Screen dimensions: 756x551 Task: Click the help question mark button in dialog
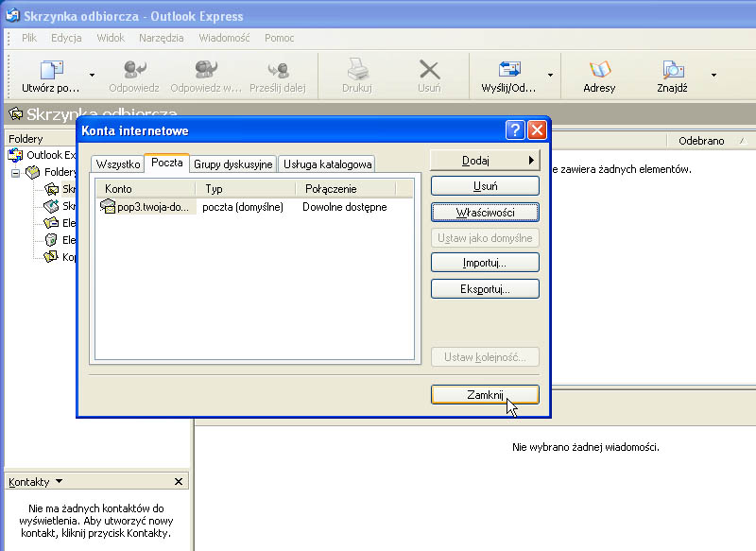515,130
